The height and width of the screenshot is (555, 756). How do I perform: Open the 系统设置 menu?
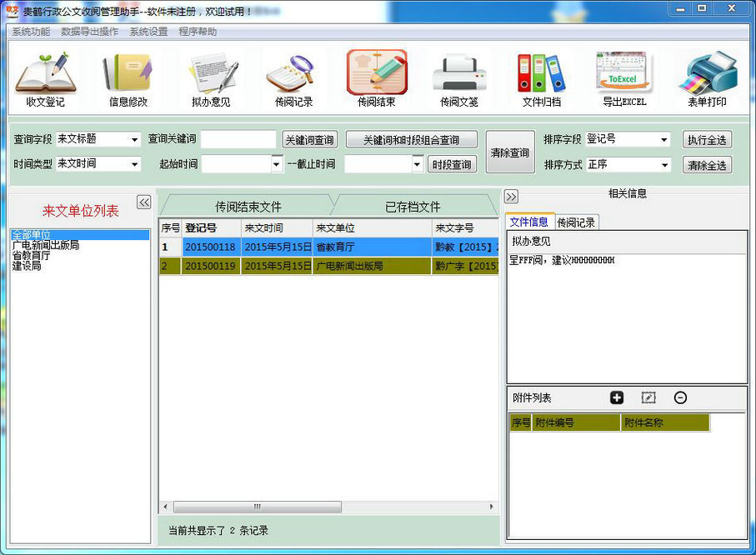tap(148, 32)
